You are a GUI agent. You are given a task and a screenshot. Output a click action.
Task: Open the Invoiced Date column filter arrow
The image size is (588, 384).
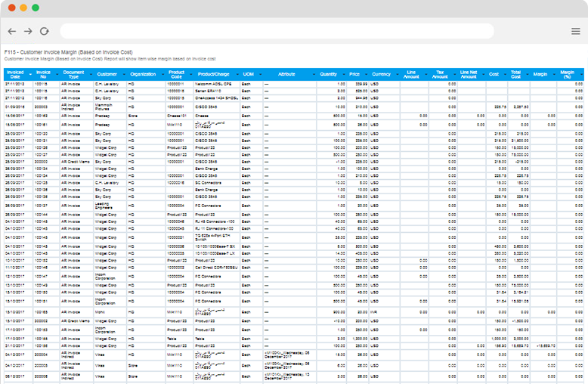click(x=29, y=75)
